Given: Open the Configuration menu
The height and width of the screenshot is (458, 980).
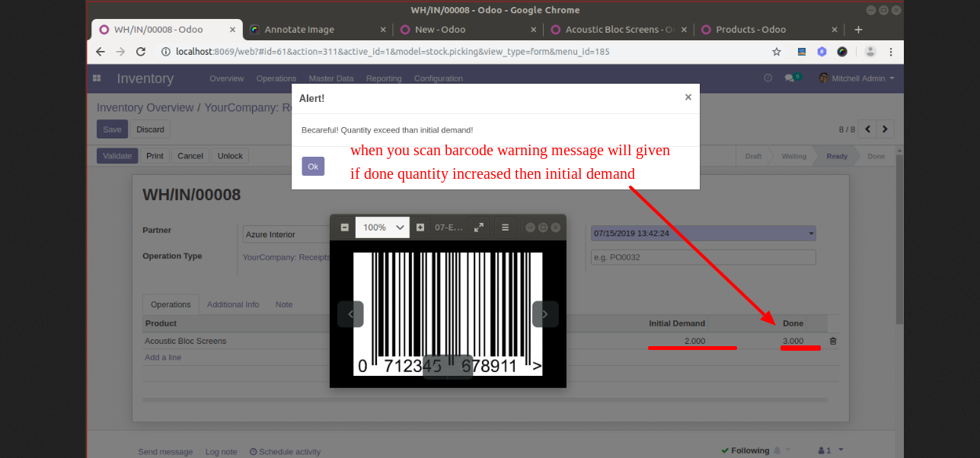Looking at the screenshot, I should [439, 78].
